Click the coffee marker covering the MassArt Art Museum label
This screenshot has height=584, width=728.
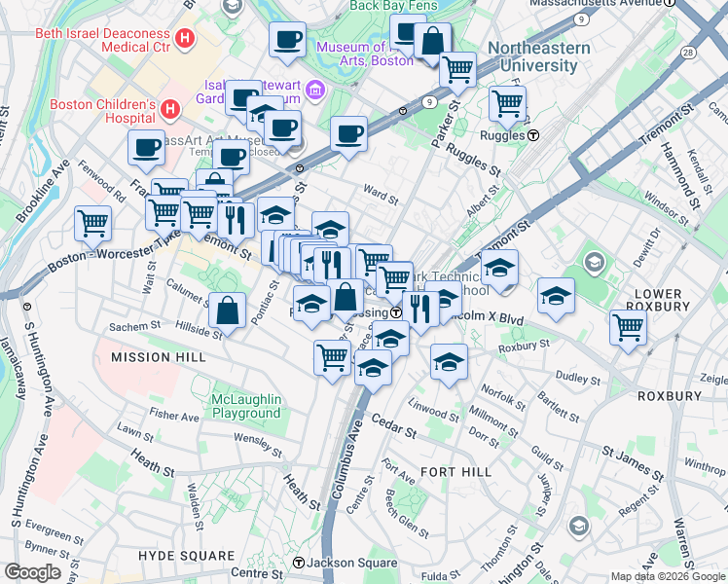pyautogui.click(x=283, y=129)
